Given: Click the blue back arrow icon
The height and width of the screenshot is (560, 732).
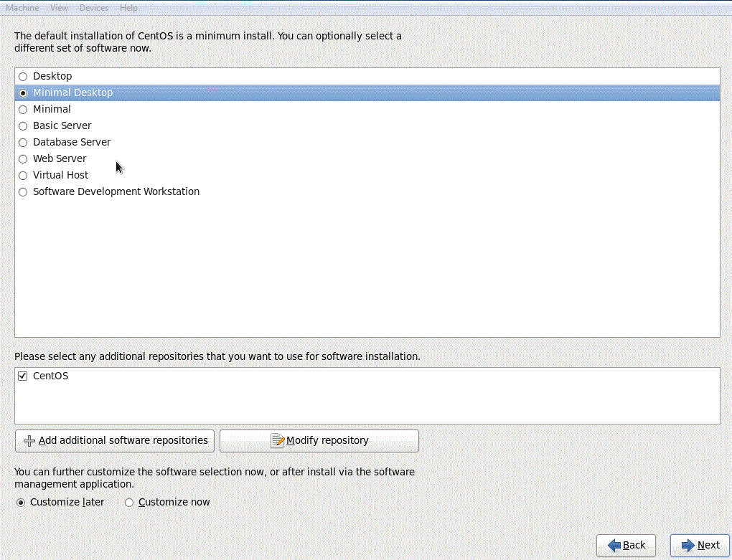Looking at the screenshot, I should click(x=614, y=545).
